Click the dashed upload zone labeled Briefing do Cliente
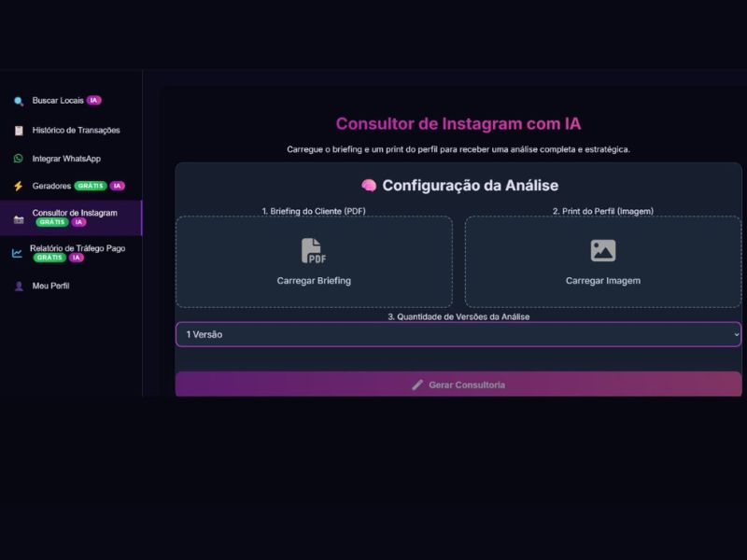The width and height of the screenshot is (747, 560). [314, 261]
